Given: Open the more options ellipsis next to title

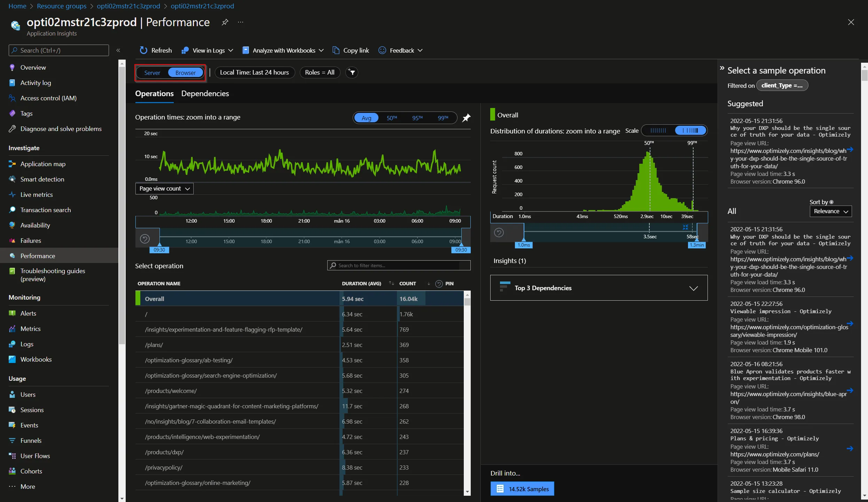Looking at the screenshot, I should pos(241,22).
